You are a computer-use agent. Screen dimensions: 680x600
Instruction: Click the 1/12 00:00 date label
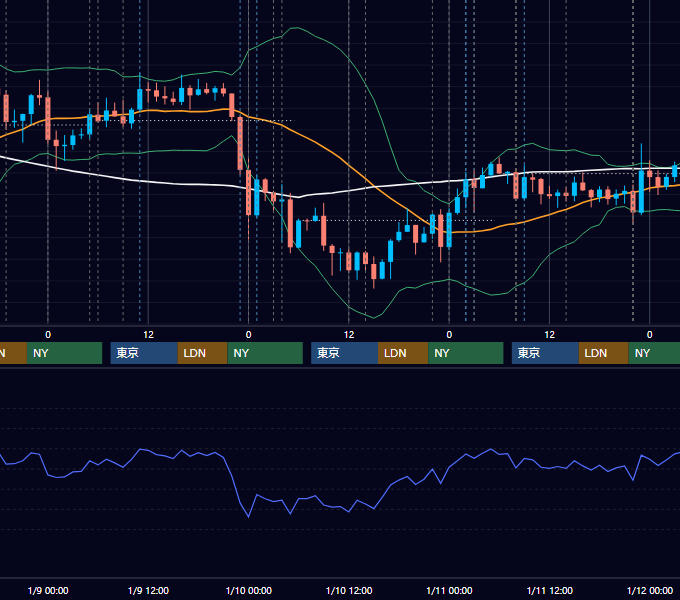pyautogui.click(x=650, y=590)
